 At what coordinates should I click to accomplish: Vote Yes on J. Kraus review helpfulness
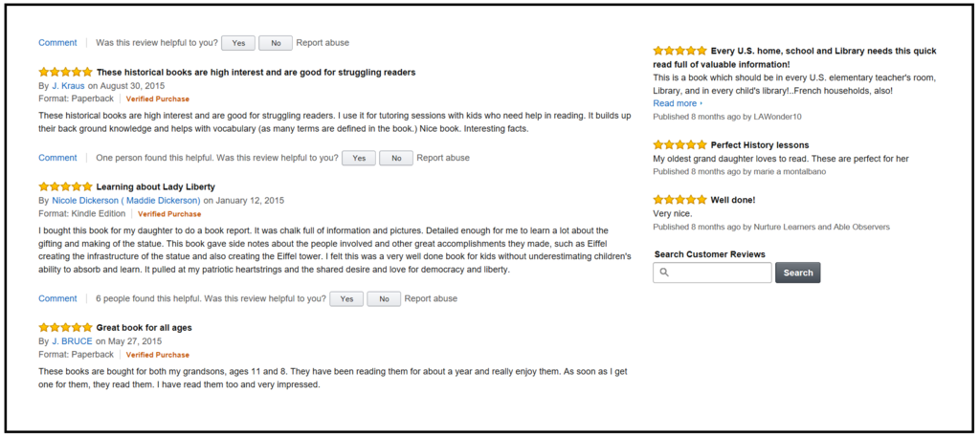click(359, 158)
